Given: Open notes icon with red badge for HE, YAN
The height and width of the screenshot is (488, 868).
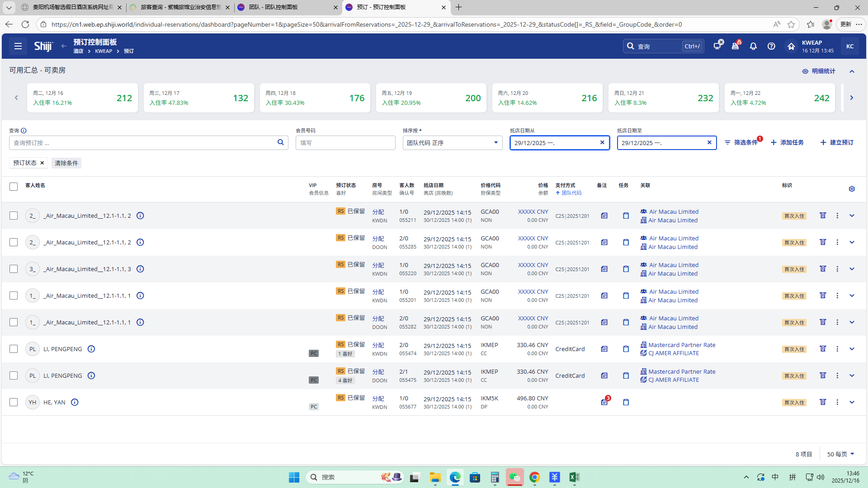Looking at the screenshot, I should [x=604, y=402].
